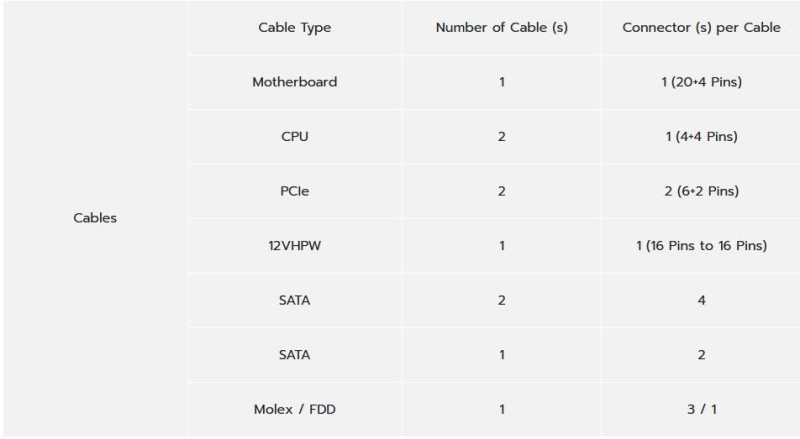800x439 pixels.
Task: Click the 1 (16 Pins to 16 Pins) cell
Action: [701, 245]
